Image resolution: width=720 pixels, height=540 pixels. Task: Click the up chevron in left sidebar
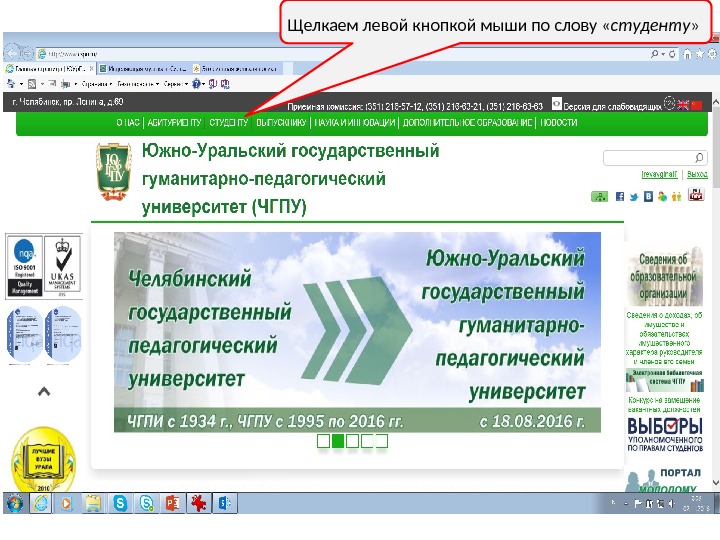44,392
